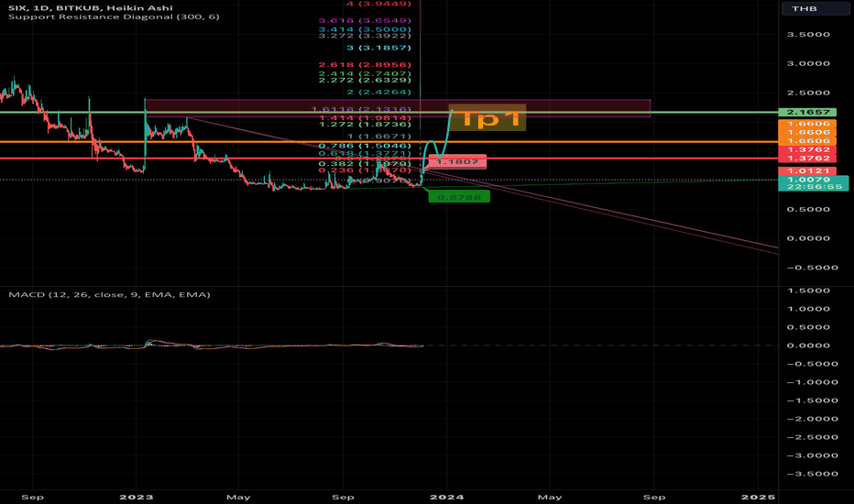Image resolution: width=854 pixels, height=504 pixels.
Task: Select the Fibonacci level 1.414 (1.9814)
Action: pyautogui.click(x=365, y=117)
